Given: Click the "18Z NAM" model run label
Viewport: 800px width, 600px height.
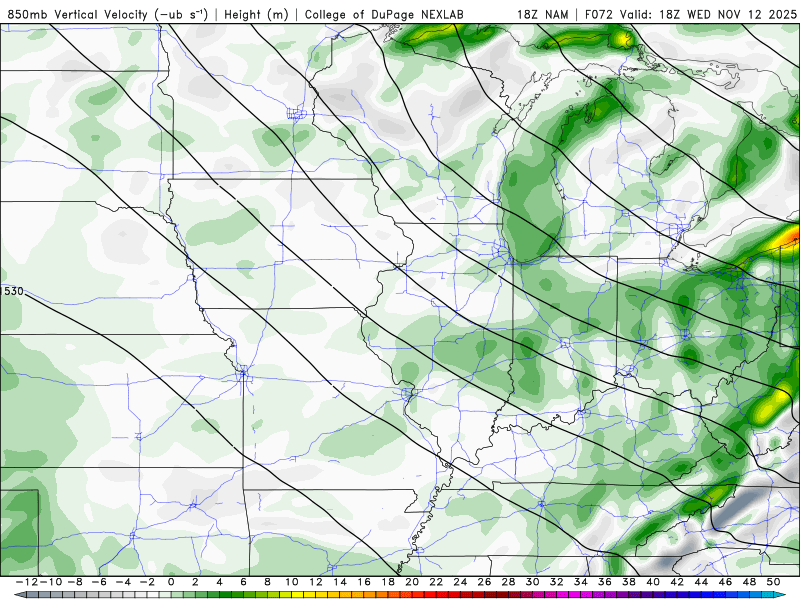Looking at the screenshot, I should tap(543, 14).
